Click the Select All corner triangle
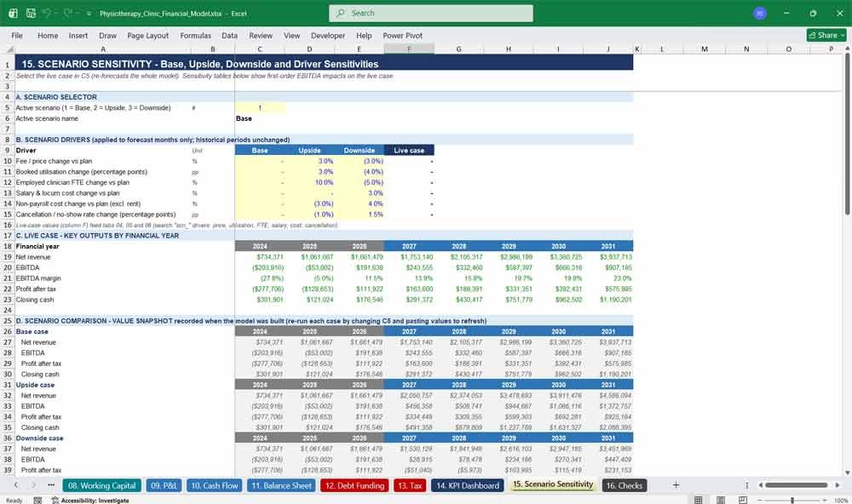 click(9, 49)
